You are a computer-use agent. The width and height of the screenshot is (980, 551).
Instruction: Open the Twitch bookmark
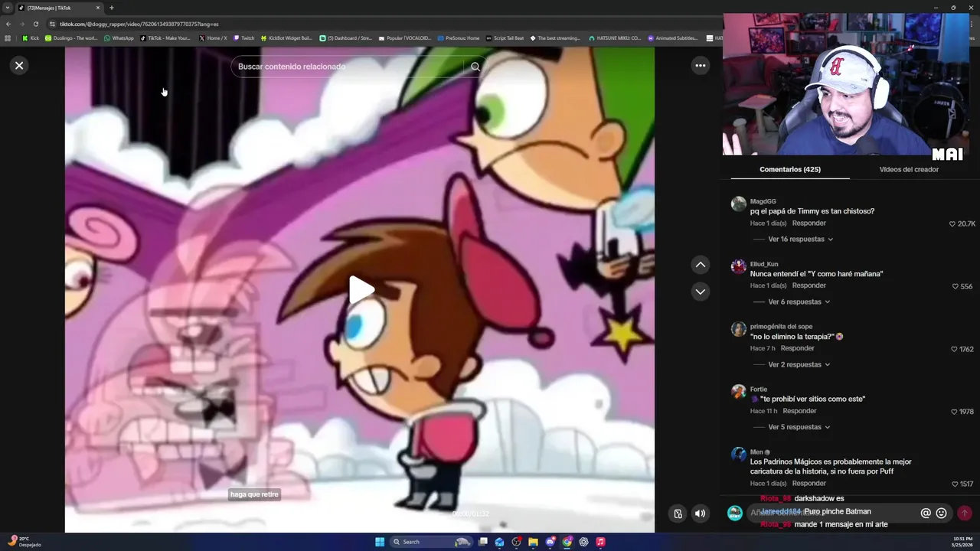243,38
